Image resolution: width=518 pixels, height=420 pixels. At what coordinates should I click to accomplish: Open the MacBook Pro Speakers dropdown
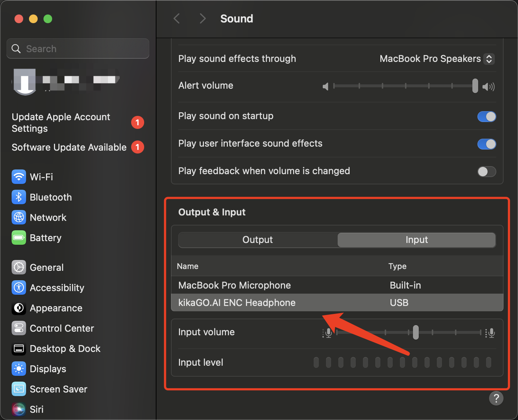pyautogui.click(x=437, y=59)
